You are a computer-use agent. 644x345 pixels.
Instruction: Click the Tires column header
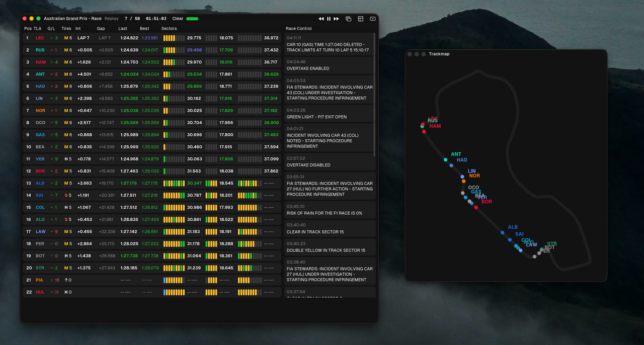pyautogui.click(x=66, y=29)
